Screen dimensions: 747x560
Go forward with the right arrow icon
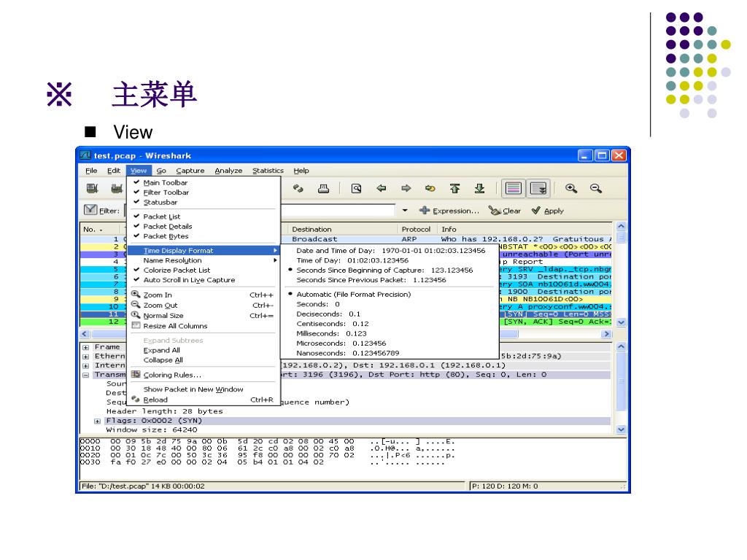[406, 189]
